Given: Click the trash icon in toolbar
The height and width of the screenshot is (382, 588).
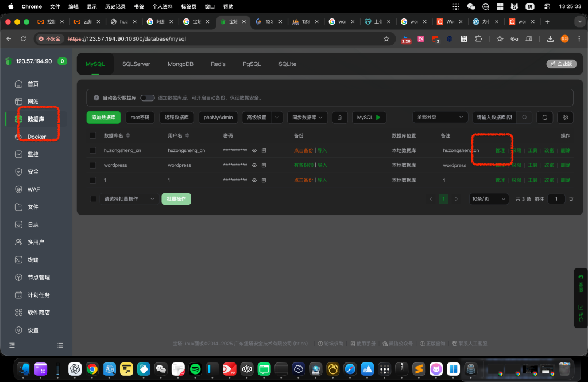Looking at the screenshot, I should 339,118.
